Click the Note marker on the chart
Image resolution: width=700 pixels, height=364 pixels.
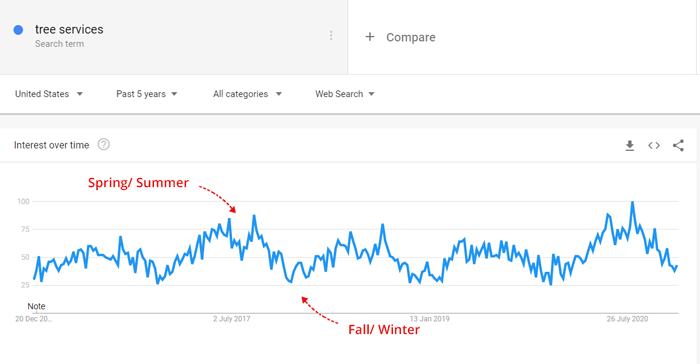pyautogui.click(x=36, y=306)
